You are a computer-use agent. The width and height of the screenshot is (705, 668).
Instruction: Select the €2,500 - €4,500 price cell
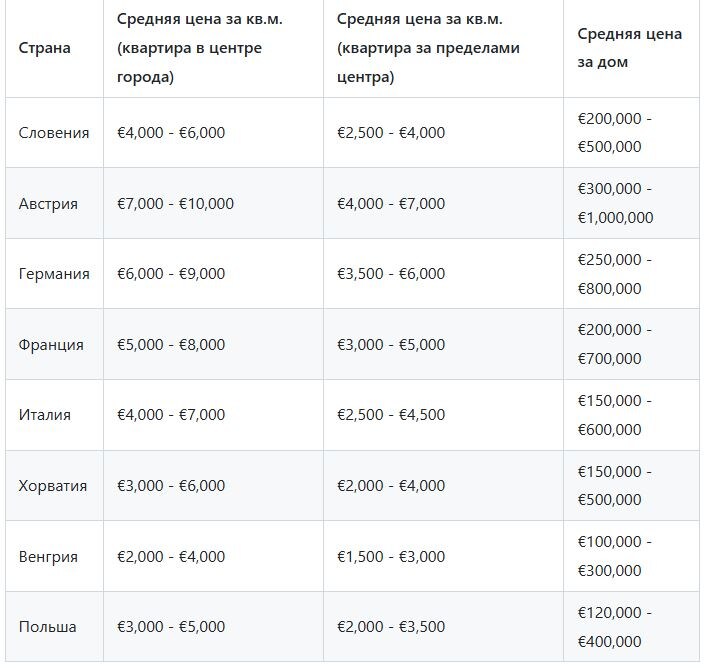(391, 415)
